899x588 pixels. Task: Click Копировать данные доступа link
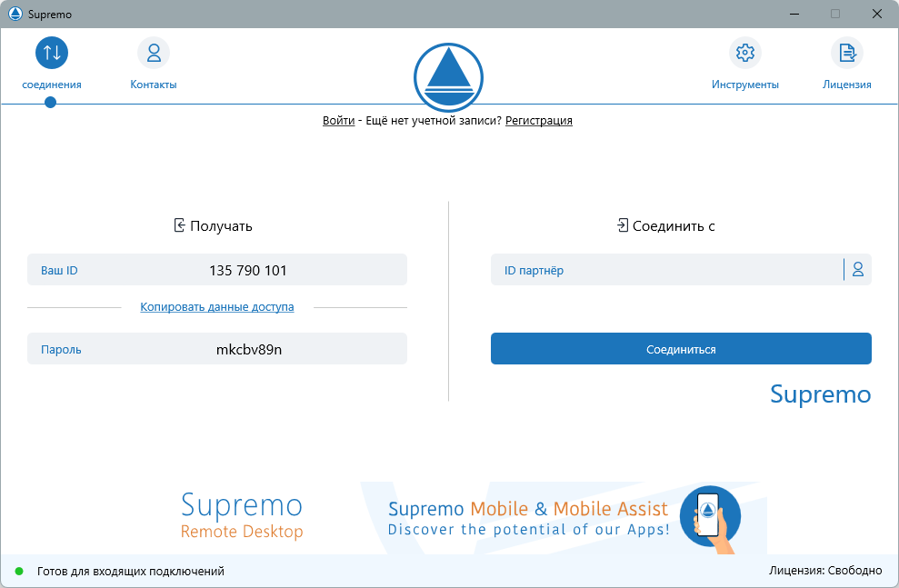[217, 306]
